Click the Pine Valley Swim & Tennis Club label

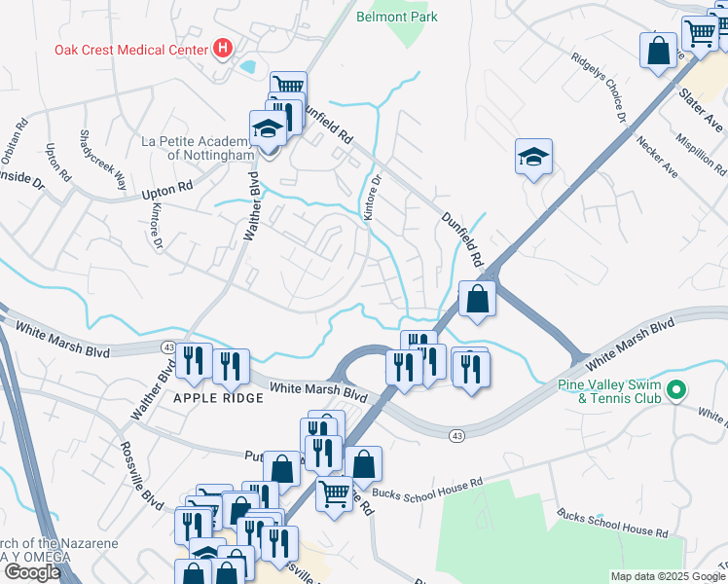click(x=609, y=391)
